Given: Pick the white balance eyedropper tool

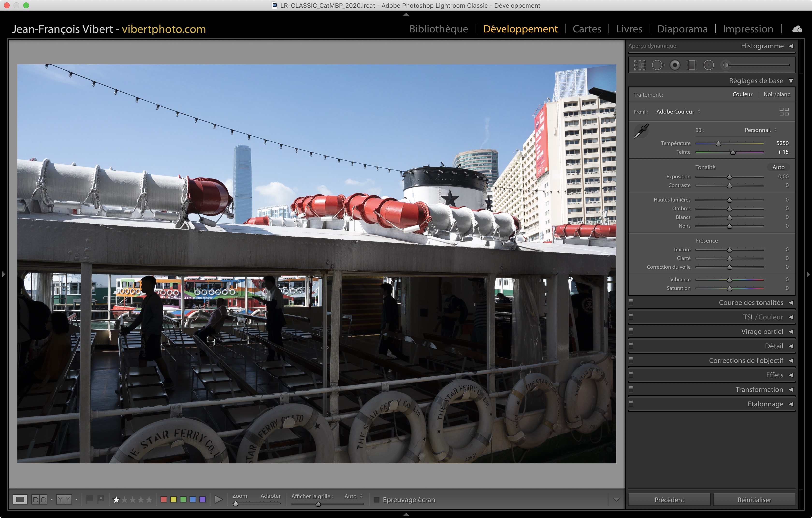Looking at the screenshot, I should pos(641,131).
